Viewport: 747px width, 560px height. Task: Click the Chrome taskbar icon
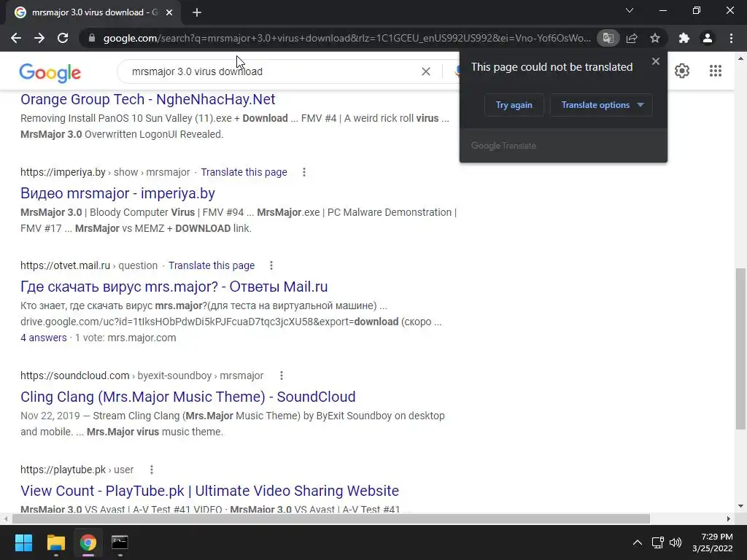pyautogui.click(x=88, y=542)
